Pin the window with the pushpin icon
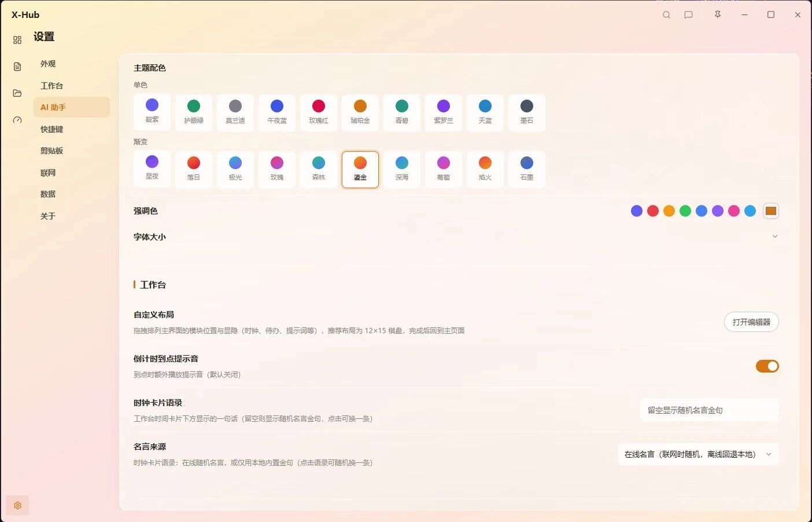 click(x=718, y=14)
